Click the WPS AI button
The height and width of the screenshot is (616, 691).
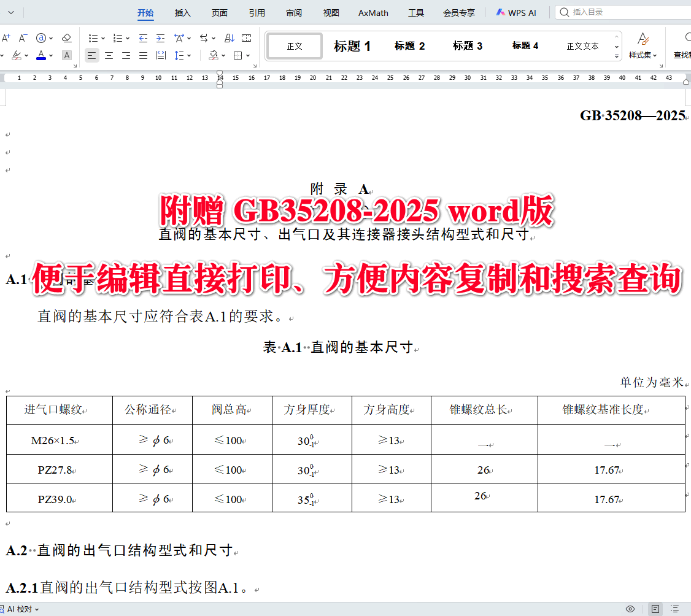pyautogui.click(x=516, y=12)
